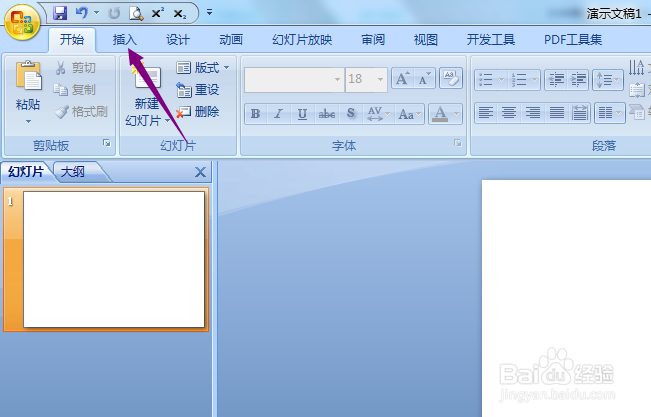651x417 pixels.
Task: Clear all formatting with eraser icon
Action: [x=451, y=78]
